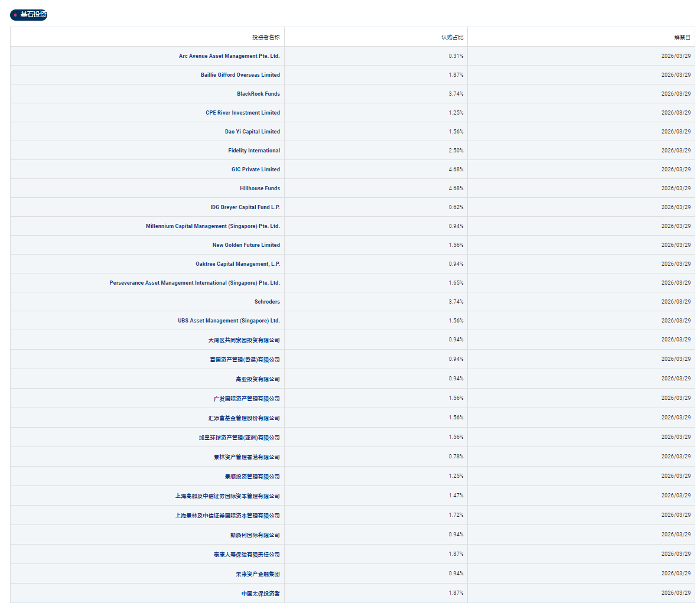Image resolution: width=700 pixels, height=606 pixels.
Task: Click 大湾区共同家园投资有限公司
Action: click(x=244, y=340)
